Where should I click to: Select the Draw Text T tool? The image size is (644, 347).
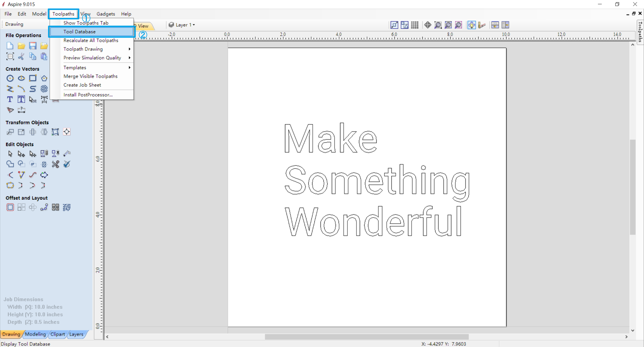pos(10,99)
